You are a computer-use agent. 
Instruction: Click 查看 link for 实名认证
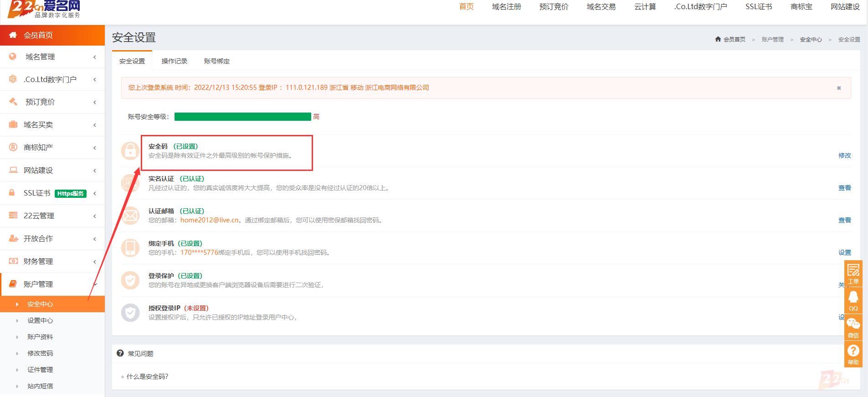click(845, 188)
